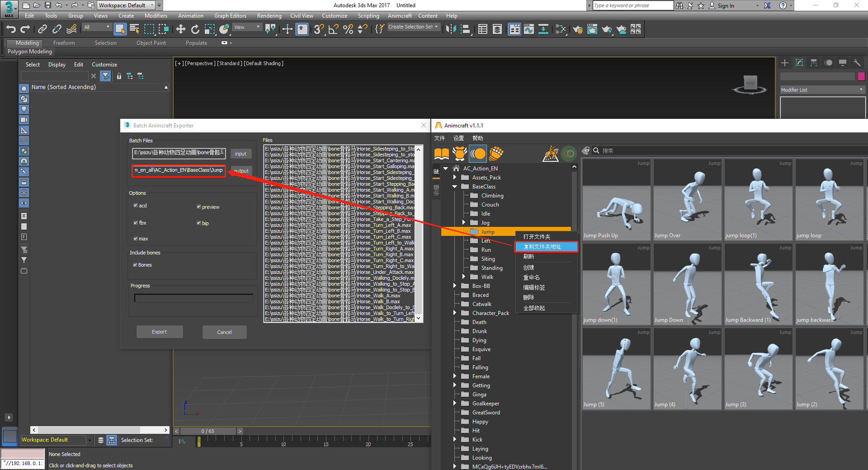
Task: Click the Cancel button in exporter
Action: click(x=224, y=332)
